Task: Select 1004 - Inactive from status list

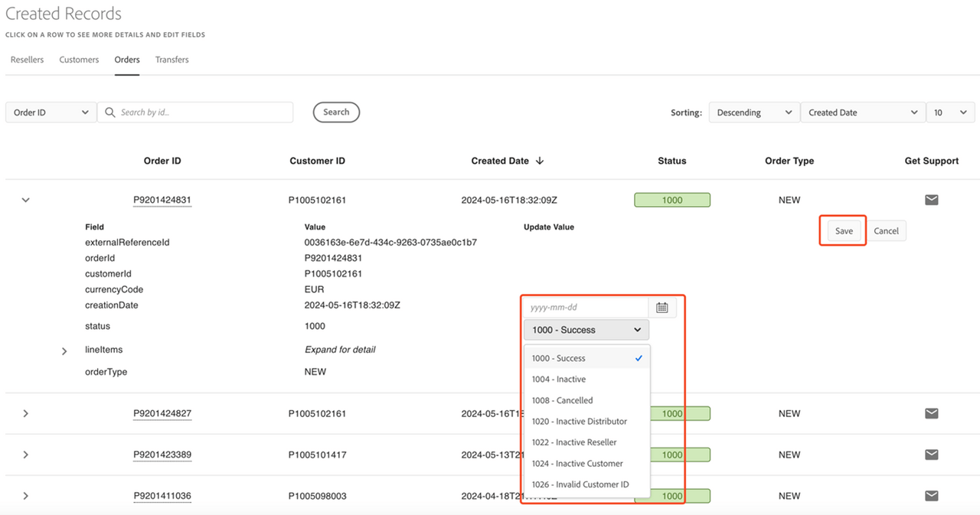Action: [x=559, y=380]
